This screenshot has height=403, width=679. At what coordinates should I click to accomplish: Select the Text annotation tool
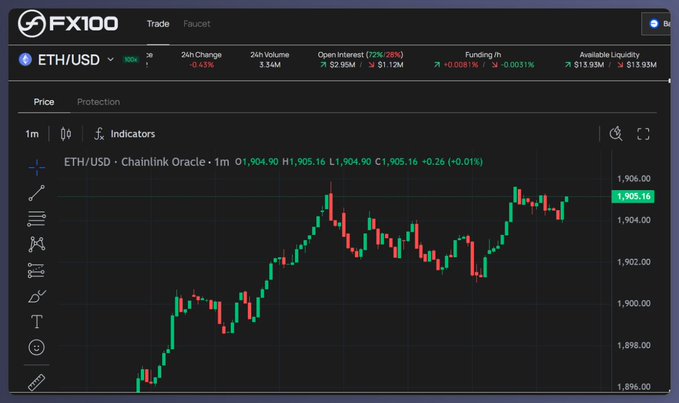click(37, 322)
